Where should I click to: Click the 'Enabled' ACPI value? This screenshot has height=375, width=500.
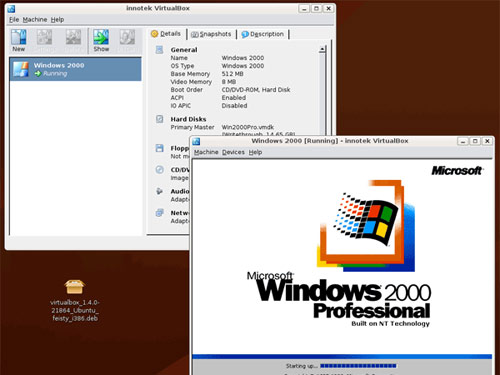234,98
